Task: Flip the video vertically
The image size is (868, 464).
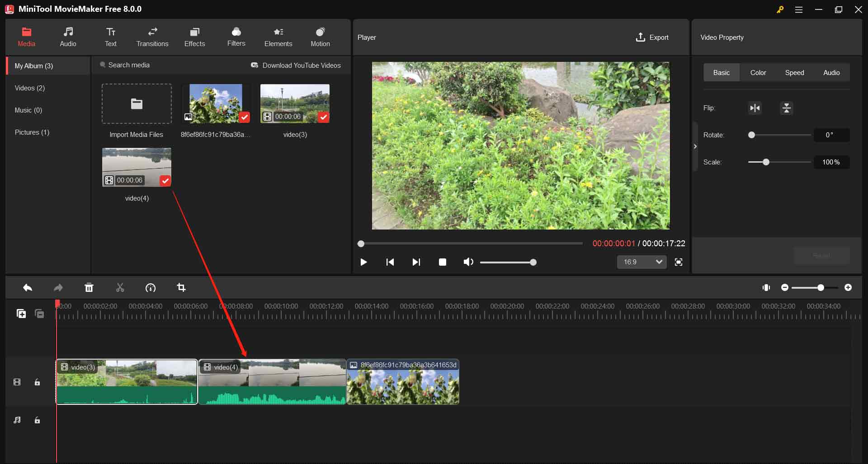Action: 787,108
